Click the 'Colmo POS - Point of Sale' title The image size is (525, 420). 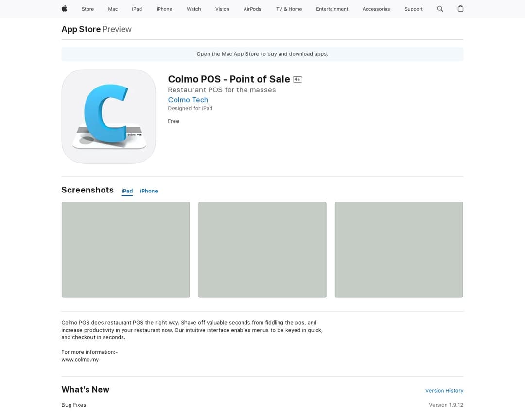click(229, 79)
